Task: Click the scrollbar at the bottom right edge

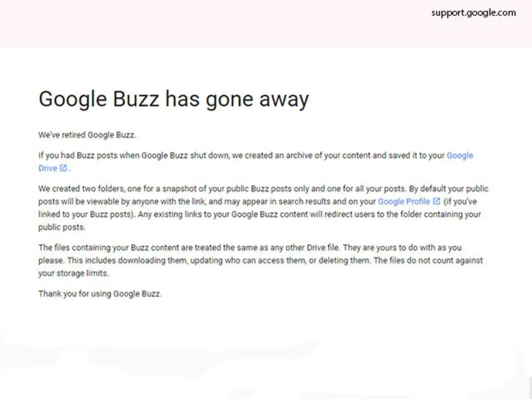Action: [x=530, y=386]
